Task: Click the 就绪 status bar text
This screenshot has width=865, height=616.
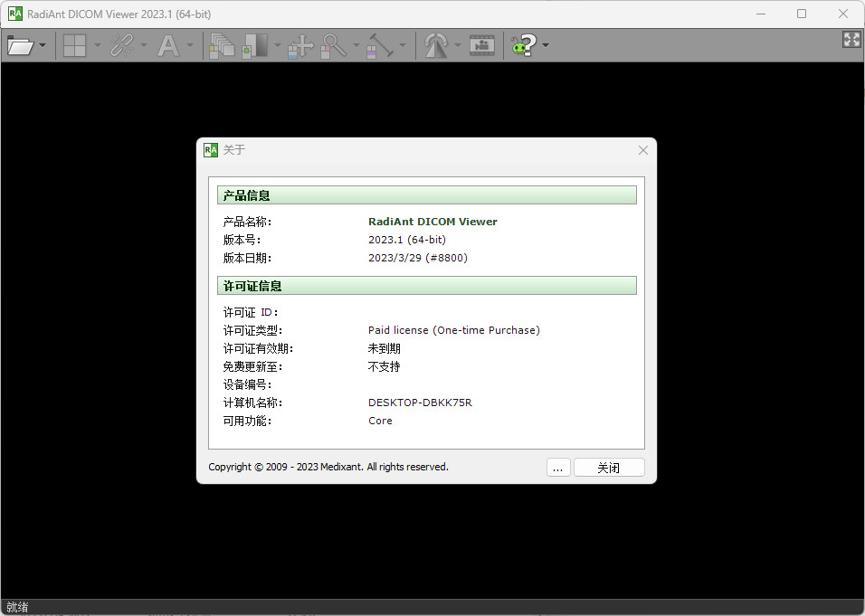Action: coord(17,607)
